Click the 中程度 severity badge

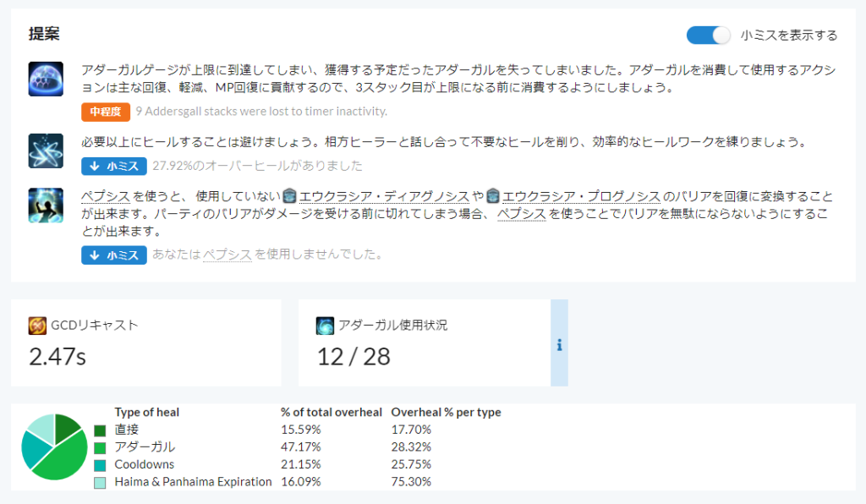click(x=106, y=111)
